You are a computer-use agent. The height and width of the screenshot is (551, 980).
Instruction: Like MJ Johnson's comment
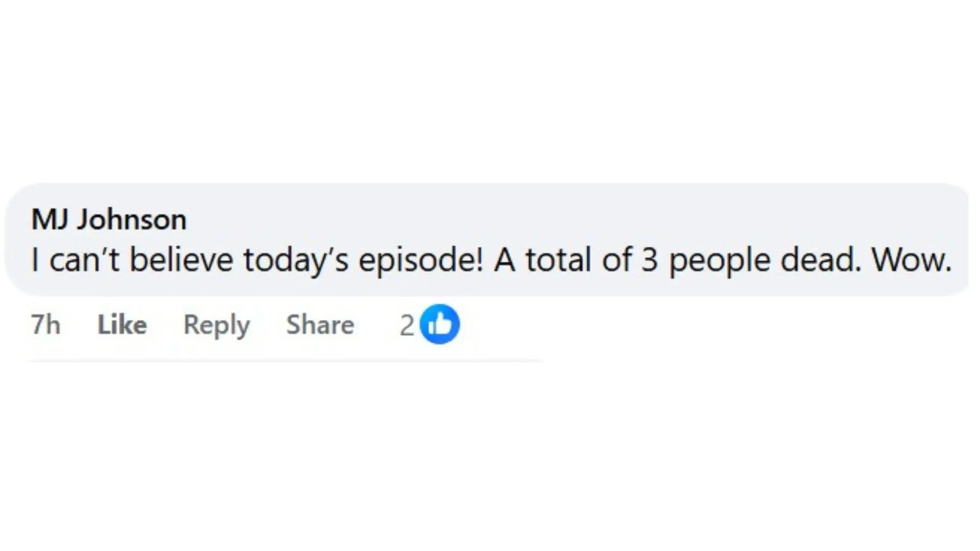point(122,324)
